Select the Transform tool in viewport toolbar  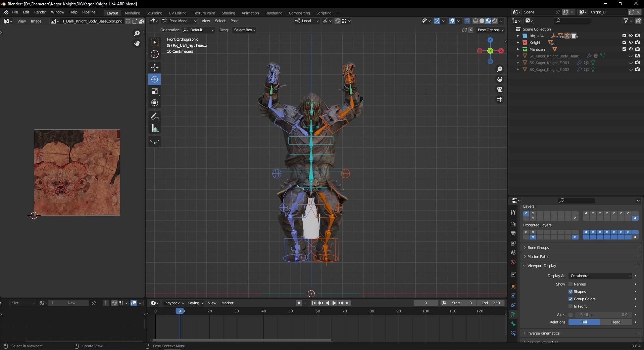coord(154,103)
